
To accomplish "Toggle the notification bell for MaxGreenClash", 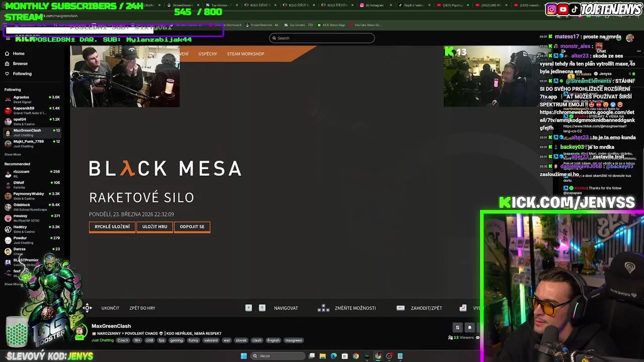I will [x=469, y=328].
